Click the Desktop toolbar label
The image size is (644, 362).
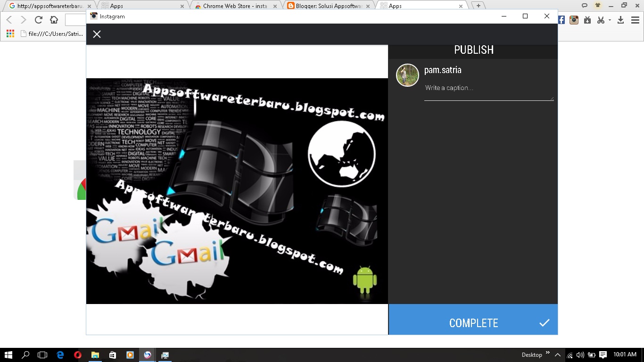click(x=532, y=355)
